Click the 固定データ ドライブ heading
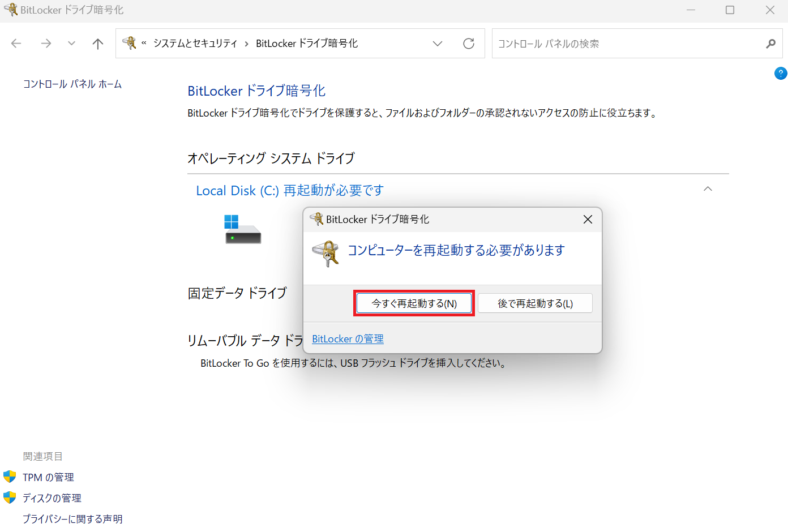The width and height of the screenshot is (788, 532). click(237, 293)
